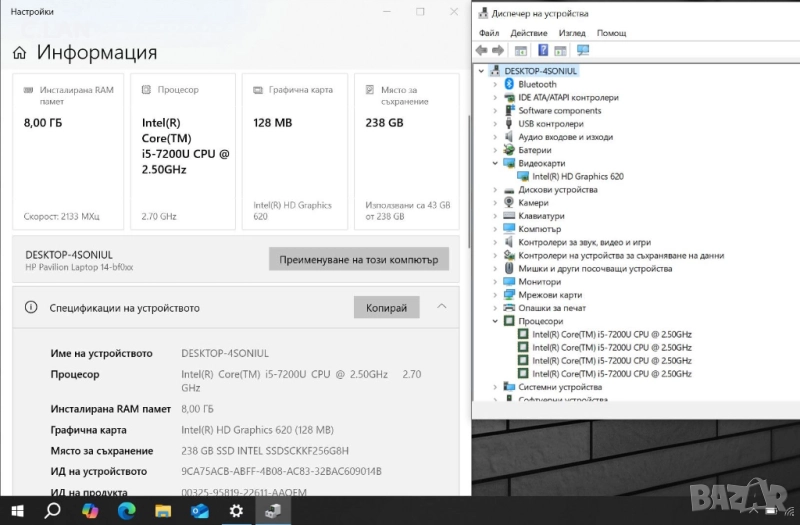Open File Explorer from the taskbar

pyautogui.click(x=163, y=511)
